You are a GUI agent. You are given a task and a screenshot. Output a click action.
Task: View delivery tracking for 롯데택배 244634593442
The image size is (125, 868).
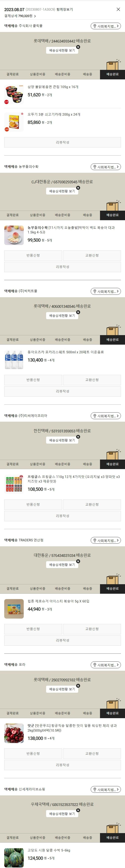click(62, 50)
